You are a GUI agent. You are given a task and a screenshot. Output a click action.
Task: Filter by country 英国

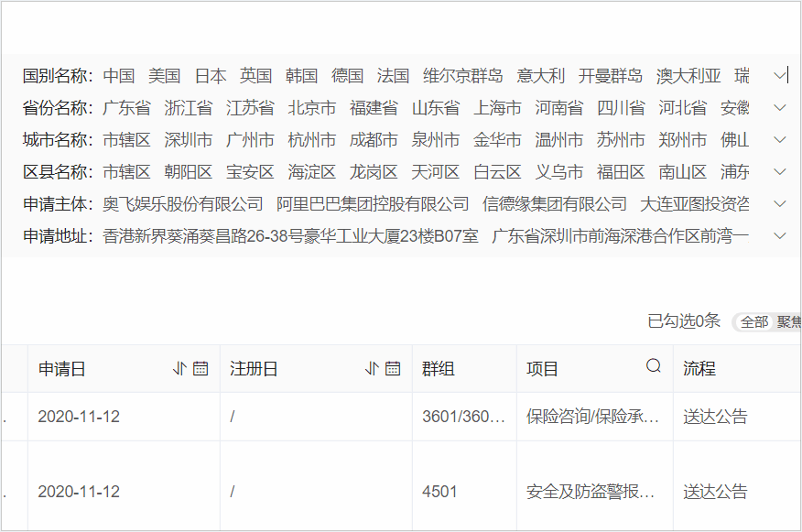click(255, 76)
